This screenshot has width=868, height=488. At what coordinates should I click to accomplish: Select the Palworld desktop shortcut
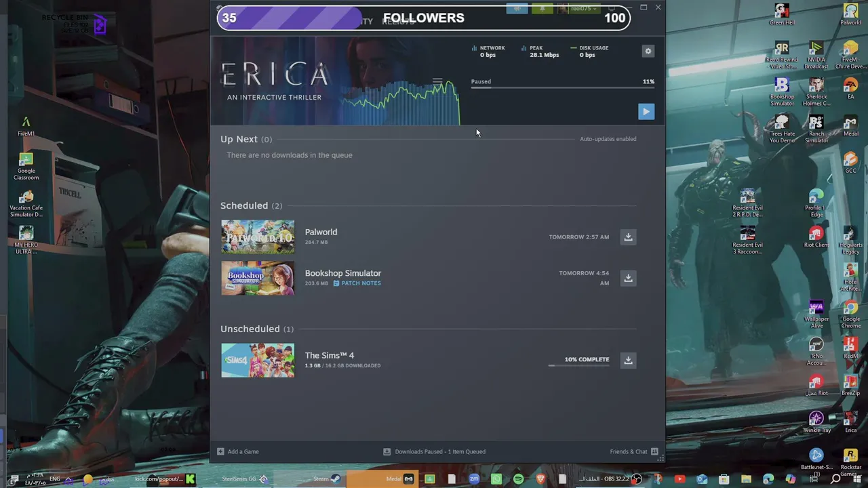850,14
